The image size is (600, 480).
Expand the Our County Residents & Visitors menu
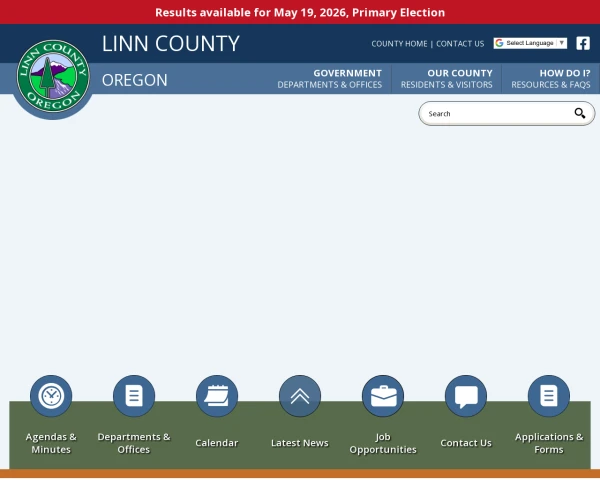click(x=447, y=79)
